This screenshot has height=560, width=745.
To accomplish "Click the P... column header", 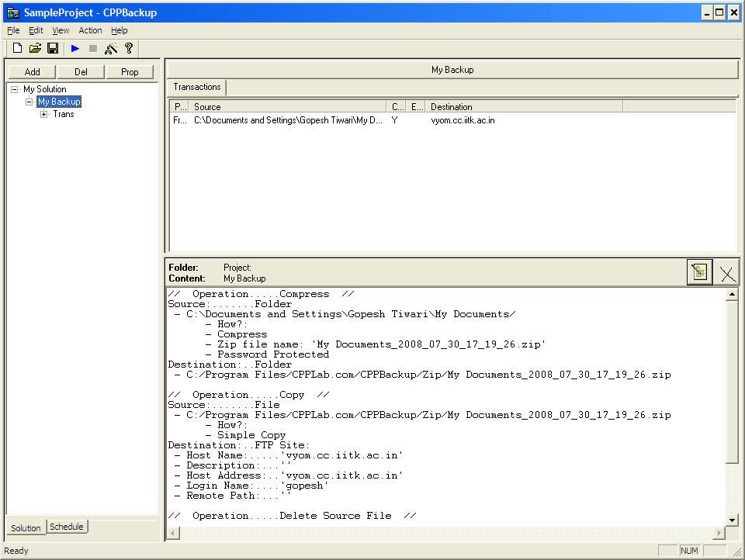I will pyautogui.click(x=179, y=107).
